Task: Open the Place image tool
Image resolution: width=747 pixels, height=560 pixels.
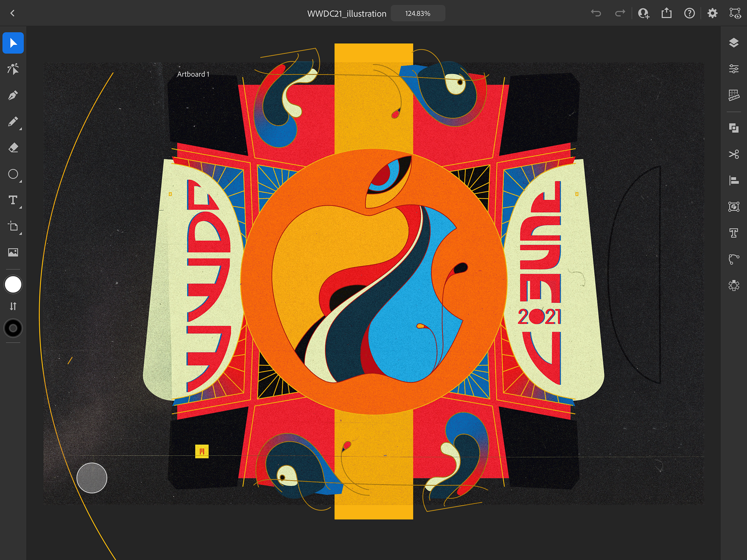Action: click(13, 253)
